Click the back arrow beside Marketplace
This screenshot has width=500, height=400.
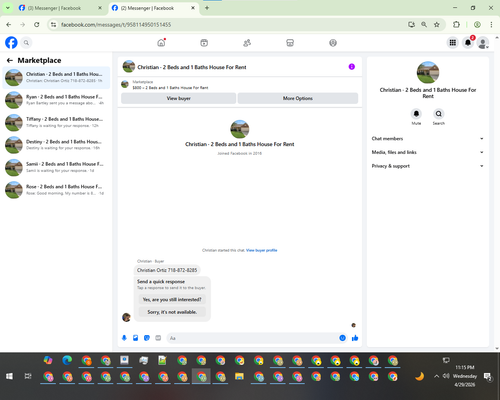(10, 60)
